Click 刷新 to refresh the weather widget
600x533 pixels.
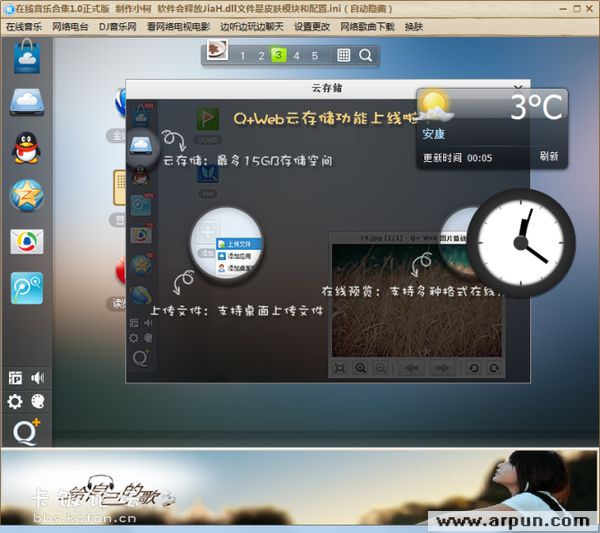[x=548, y=157]
